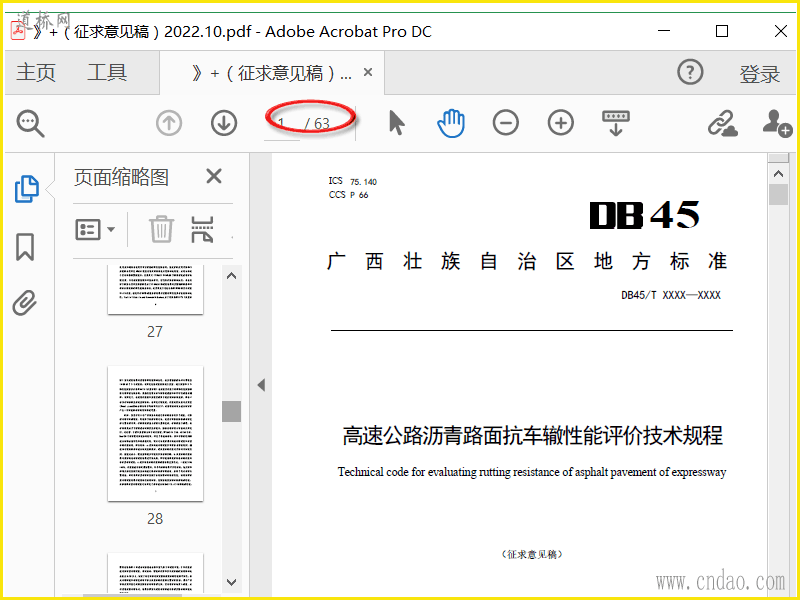Close the Acrobat window
Screen dimensions: 800x600
pos(781,31)
